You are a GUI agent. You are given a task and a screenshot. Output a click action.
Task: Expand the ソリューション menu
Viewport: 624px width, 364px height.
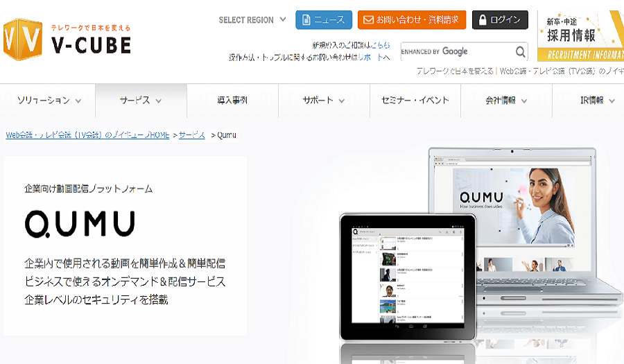pos(48,101)
